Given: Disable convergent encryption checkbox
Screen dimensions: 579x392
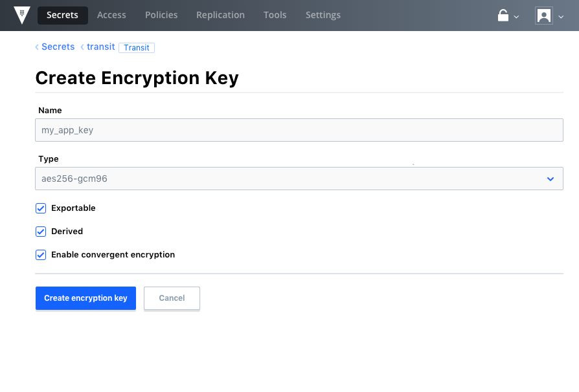Looking at the screenshot, I should (x=41, y=255).
